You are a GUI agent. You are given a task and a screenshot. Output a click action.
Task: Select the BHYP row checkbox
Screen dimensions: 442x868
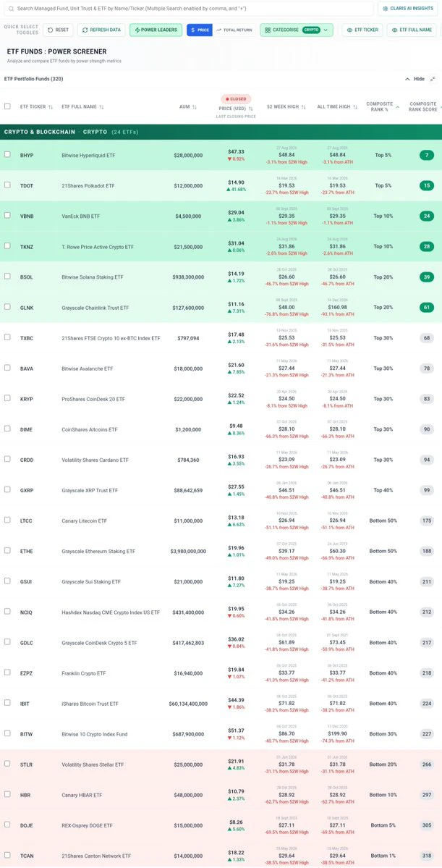click(7, 154)
